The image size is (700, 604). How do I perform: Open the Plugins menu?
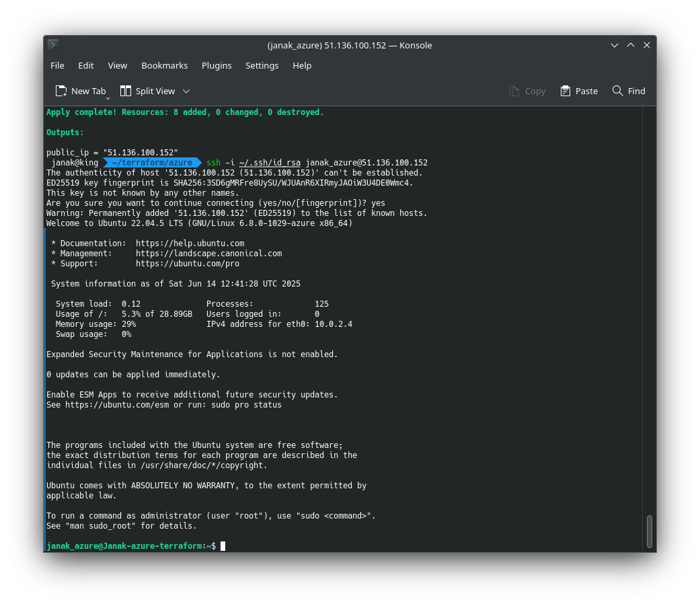tap(217, 65)
